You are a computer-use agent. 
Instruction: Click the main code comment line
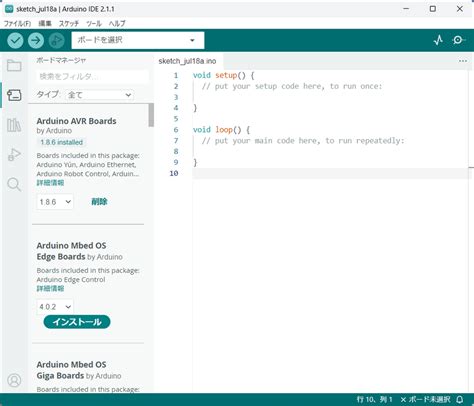tap(303, 141)
